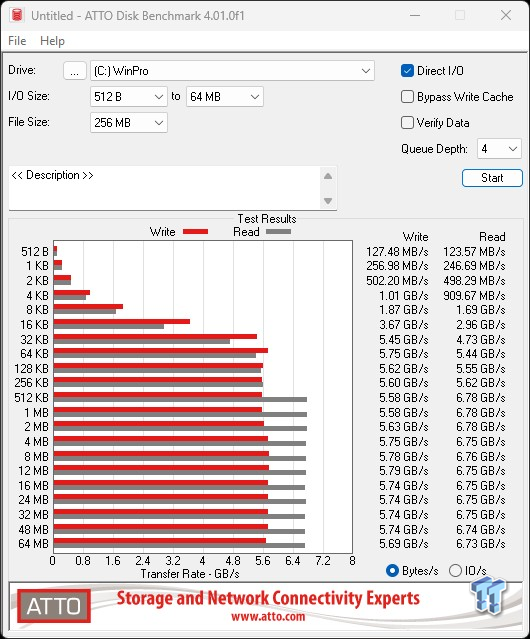The width and height of the screenshot is (530, 639).
Task: Click the 5.69 GB/s write value
Action: click(x=404, y=544)
